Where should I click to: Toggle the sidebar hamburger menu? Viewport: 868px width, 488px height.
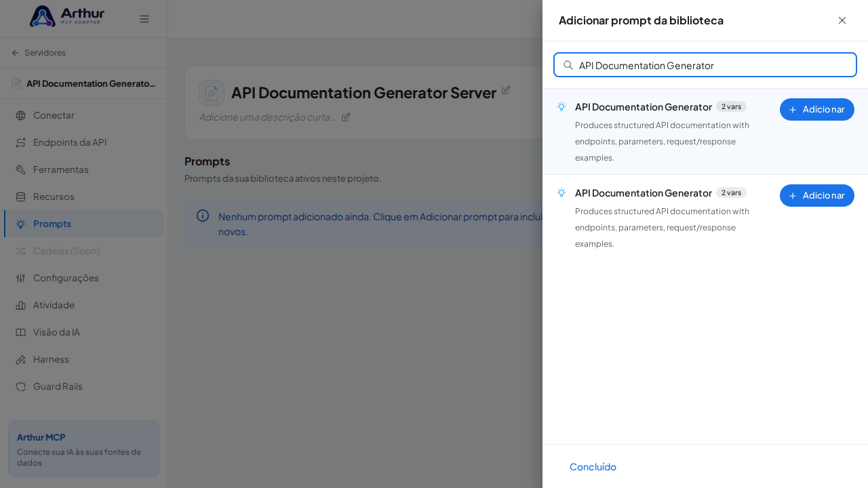[x=144, y=19]
